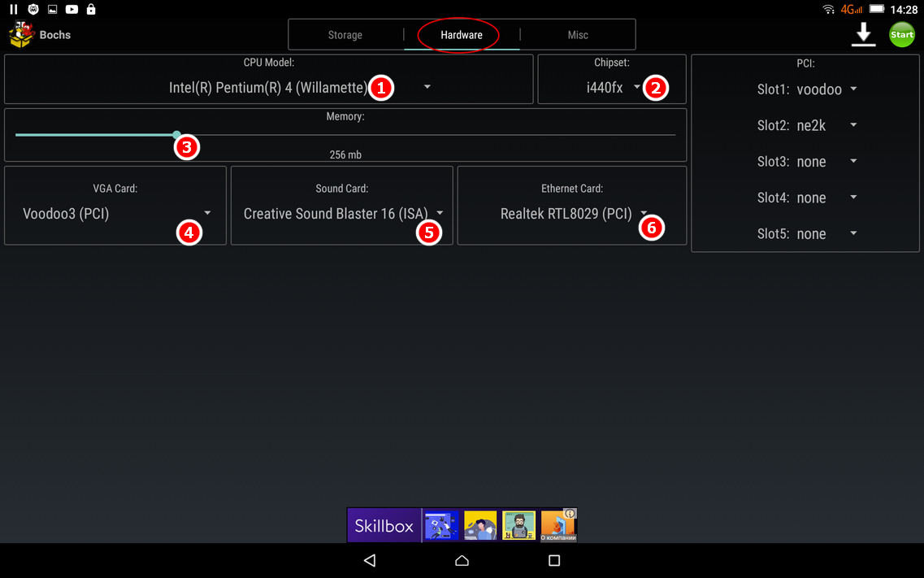Tap the 14:28 clock
Image resolution: width=924 pixels, height=578 pixels.
coord(904,10)
